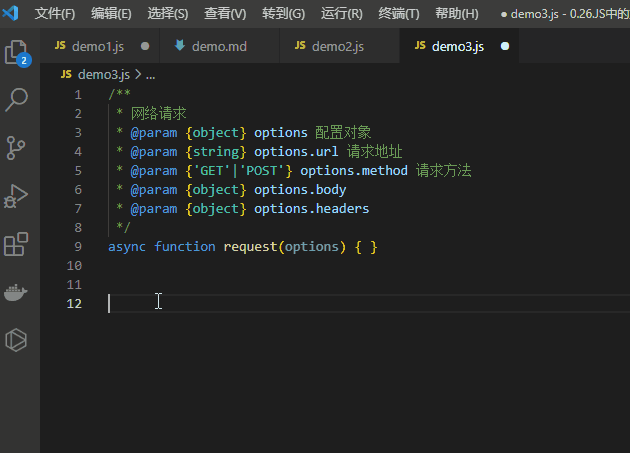Click the comment text 网络请求
Image resolution: width=630 pixels, height=453 pixels.
pyautogui.click(x=159, y=113)
